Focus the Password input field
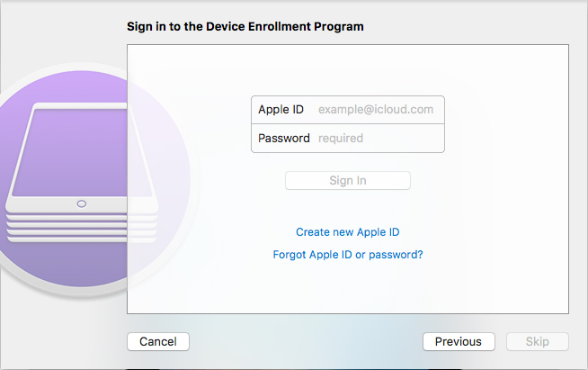Screen dimensions: 588x370 (378, 139)
